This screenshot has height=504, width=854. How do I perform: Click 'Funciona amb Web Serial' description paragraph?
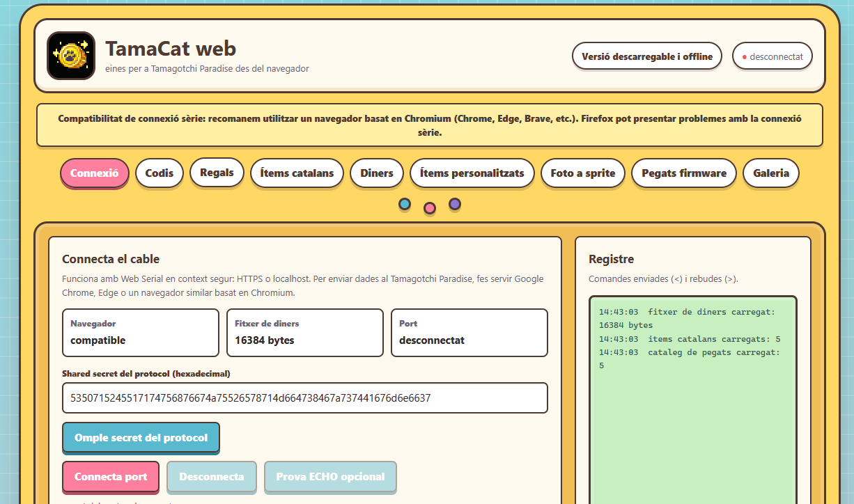[x=304, y=286]
